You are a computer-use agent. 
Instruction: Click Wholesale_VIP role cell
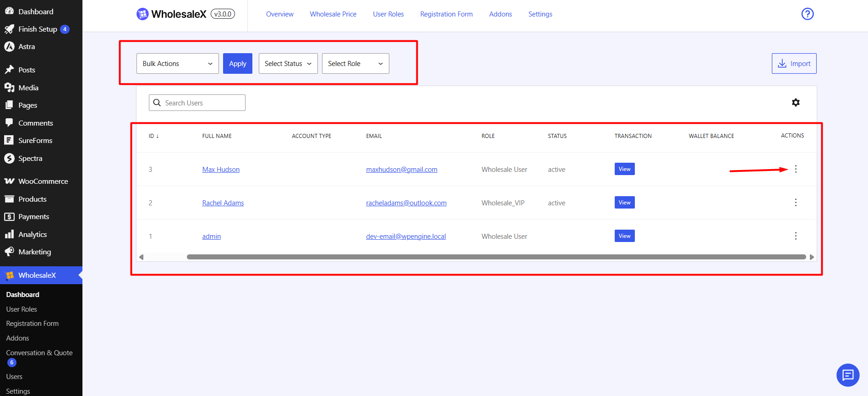click(x=503, y=203)
